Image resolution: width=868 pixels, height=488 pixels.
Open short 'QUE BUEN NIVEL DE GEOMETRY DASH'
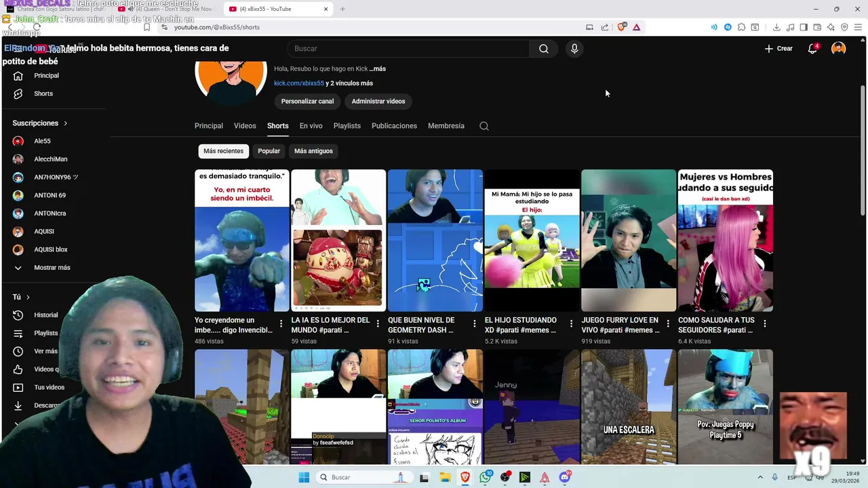[x=435, y=241]
